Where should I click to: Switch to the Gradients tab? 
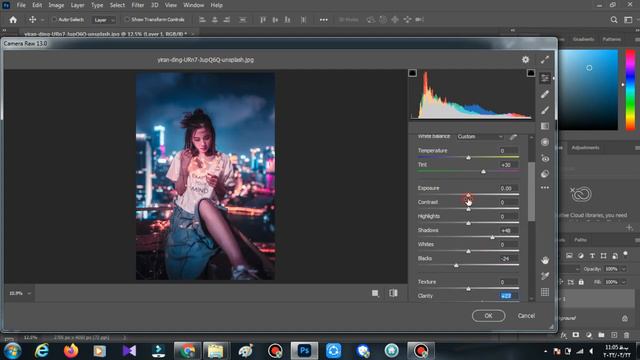583,39
